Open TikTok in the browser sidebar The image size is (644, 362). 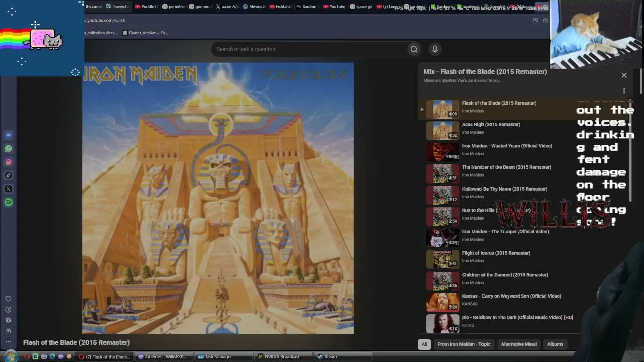pyautogui.click(x=9, y=175)
